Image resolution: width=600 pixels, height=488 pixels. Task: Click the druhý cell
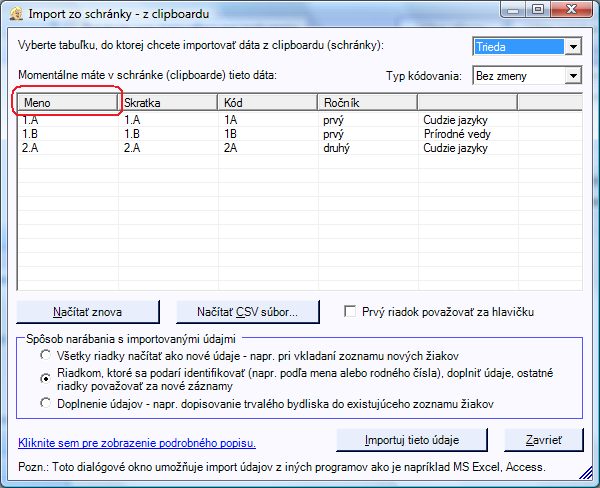click(336, 148)
